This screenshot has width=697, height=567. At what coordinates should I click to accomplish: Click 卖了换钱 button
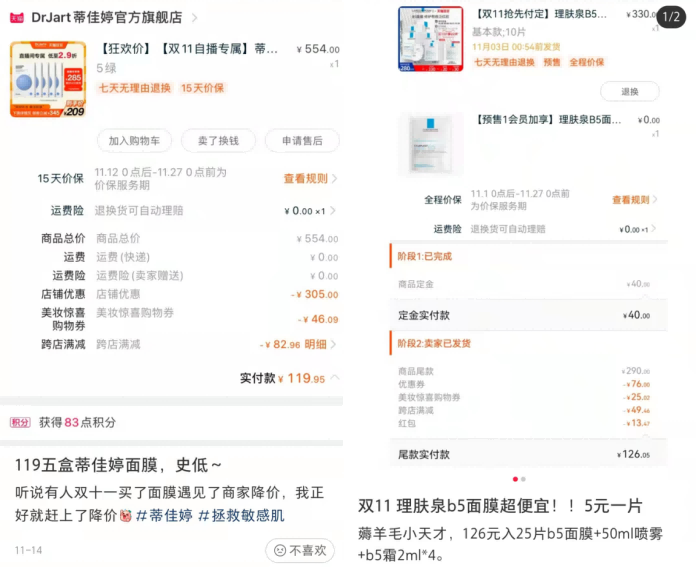tap(218, 141)
